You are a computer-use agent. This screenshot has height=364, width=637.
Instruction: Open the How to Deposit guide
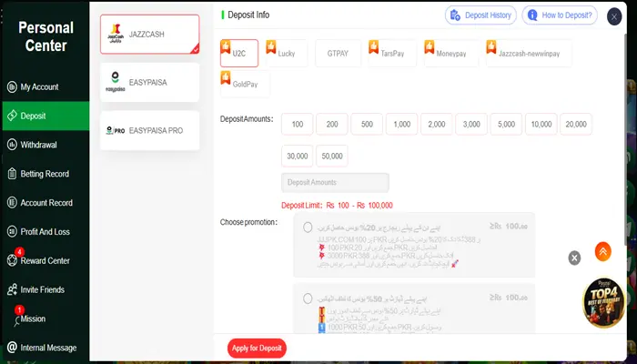tap(560, 15)
